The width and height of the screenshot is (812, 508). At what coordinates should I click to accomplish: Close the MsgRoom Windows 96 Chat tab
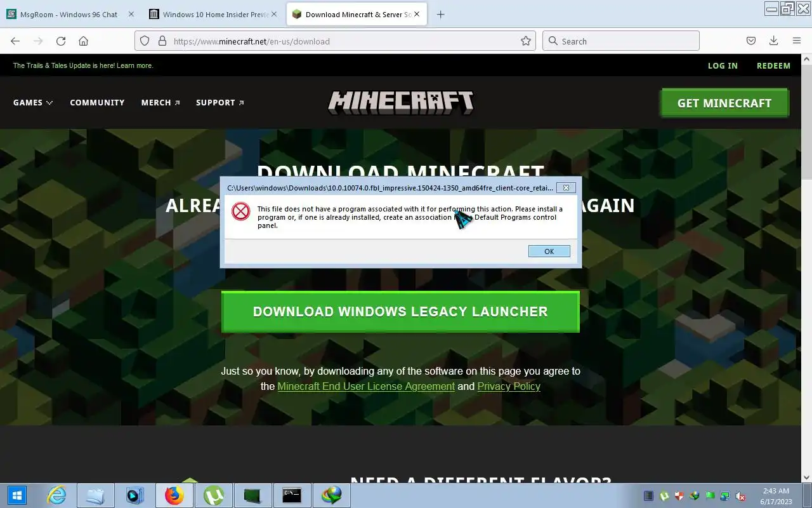coord(131,14)
